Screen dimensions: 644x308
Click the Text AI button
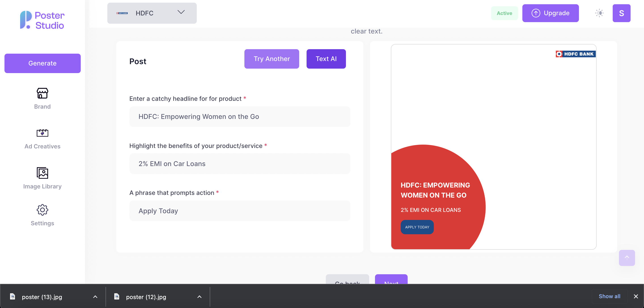[x=326, y=59]
